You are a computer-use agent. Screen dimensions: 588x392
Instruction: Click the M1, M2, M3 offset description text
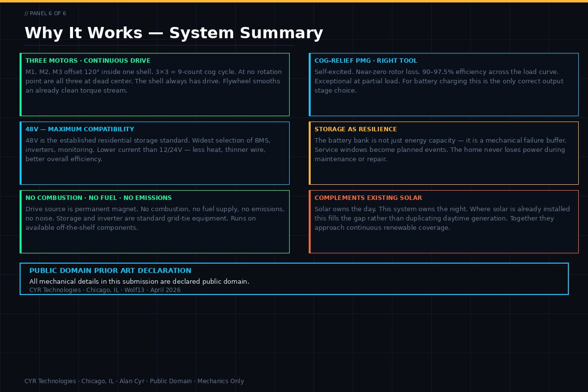pos(153,81)
